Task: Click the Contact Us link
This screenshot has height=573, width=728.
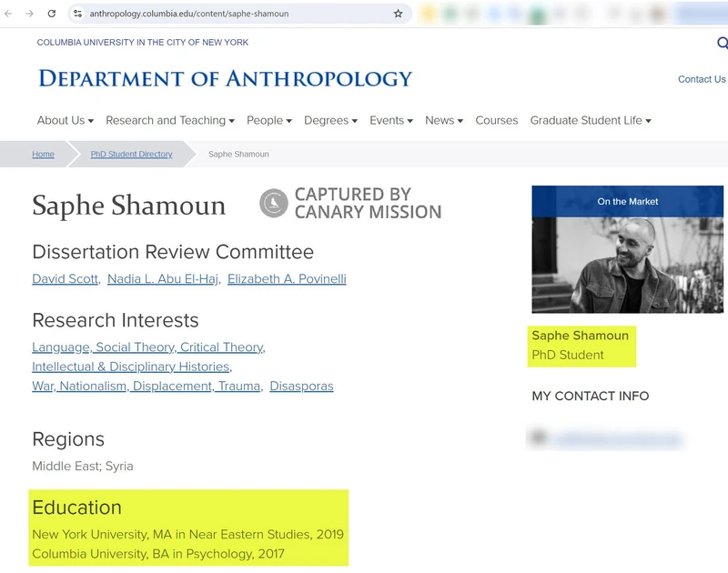Action: (702, 79)
